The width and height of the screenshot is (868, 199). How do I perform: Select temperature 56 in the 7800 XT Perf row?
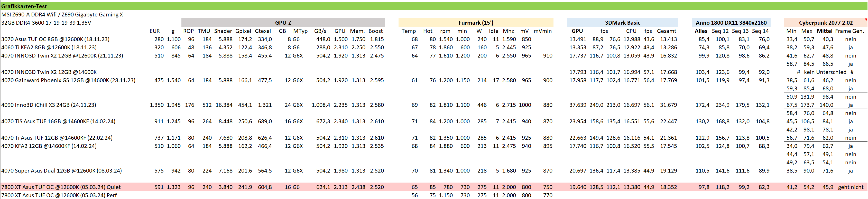point(414,195)
